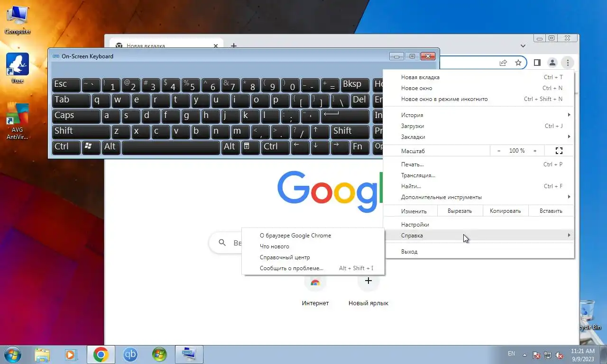607x364 pixels.
Task: Toggle the left Shift key on keyboard
Action: 81,132
